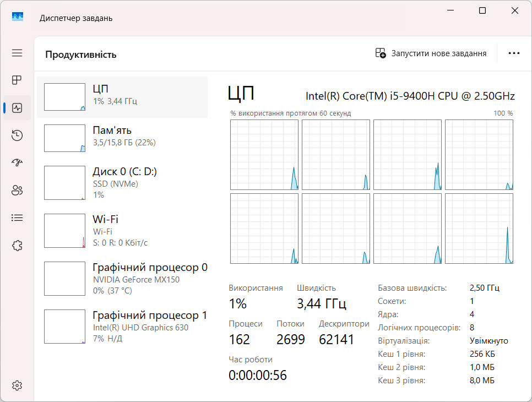Open Startup apps gauge icon
This screenshot has width=532, height=402.
pos(17,162)
